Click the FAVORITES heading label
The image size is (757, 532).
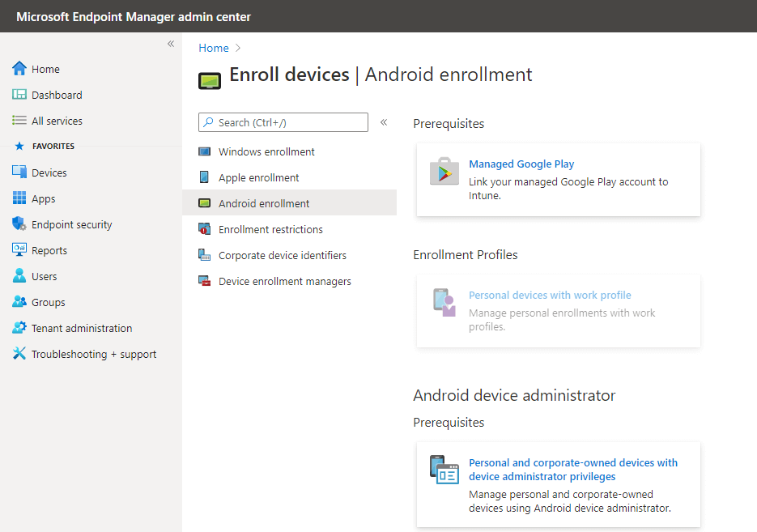53,146
